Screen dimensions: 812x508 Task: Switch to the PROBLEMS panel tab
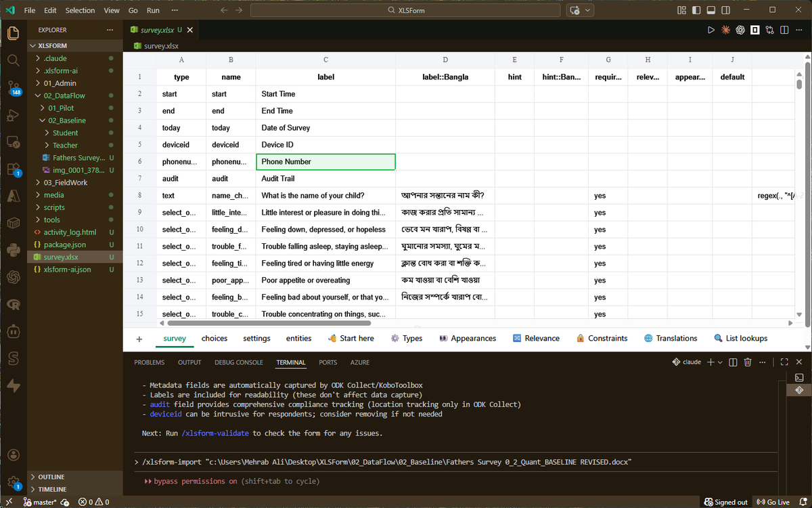150,362
